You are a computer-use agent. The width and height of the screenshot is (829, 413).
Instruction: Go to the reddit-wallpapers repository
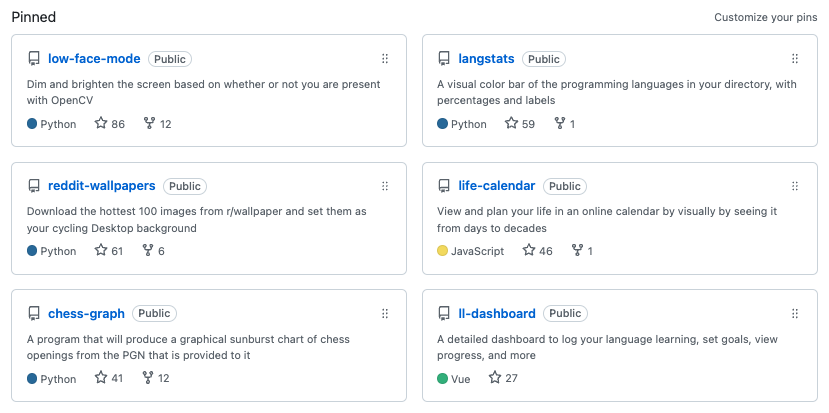[101, 186]
